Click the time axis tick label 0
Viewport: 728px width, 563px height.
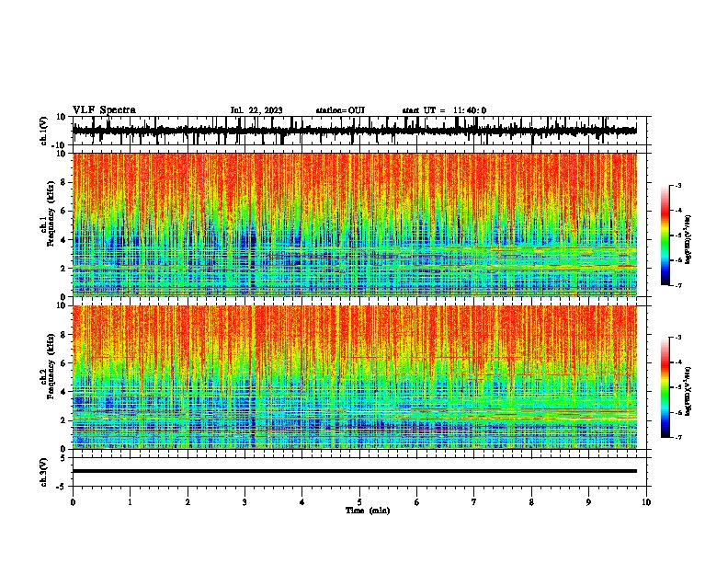[x=73, y=502]
